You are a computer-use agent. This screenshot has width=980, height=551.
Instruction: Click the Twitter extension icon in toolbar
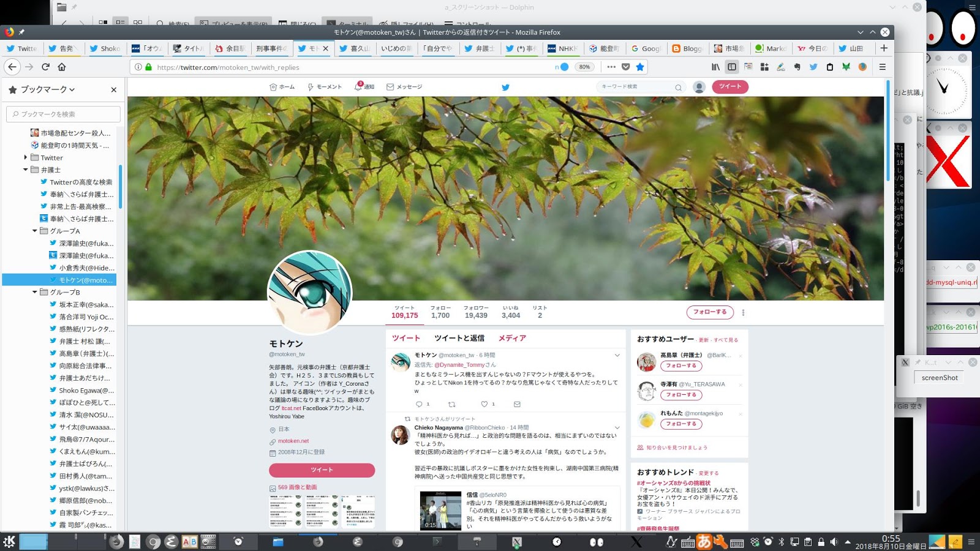pyautogui.click(x=813, y=67)
